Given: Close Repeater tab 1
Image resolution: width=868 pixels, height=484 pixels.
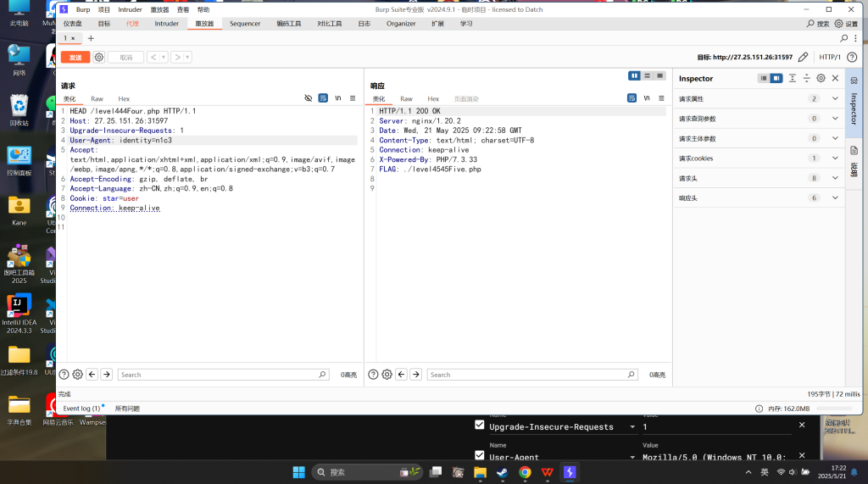Looking at the screenshot, I should pyautogui.click(x=73, y=38).
